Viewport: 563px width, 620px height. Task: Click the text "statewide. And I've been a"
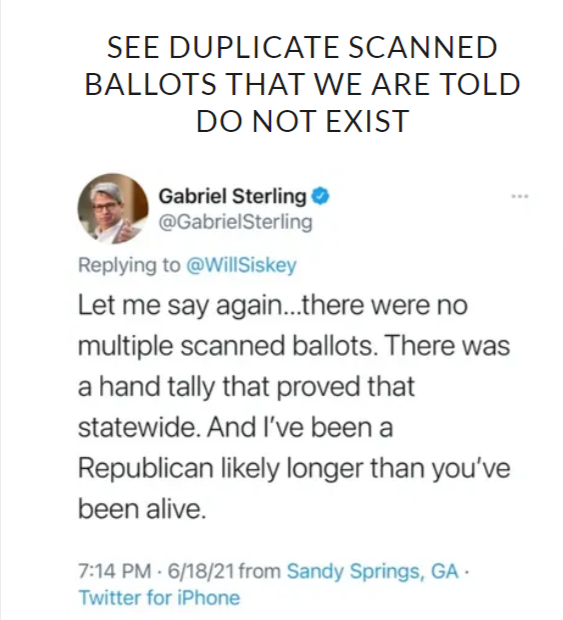click(x=236, y=427)
